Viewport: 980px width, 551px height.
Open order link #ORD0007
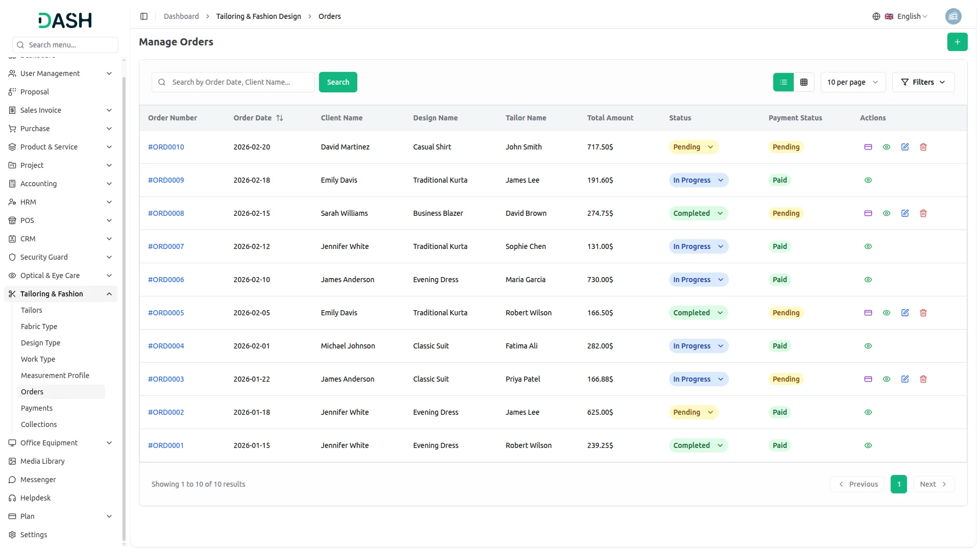[x=166, y=246]
